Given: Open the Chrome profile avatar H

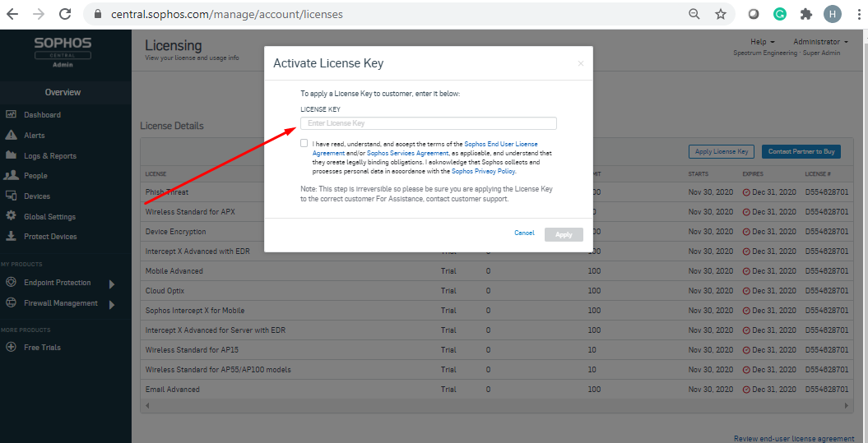Looking at the screenshot, I should coord(832,14).
